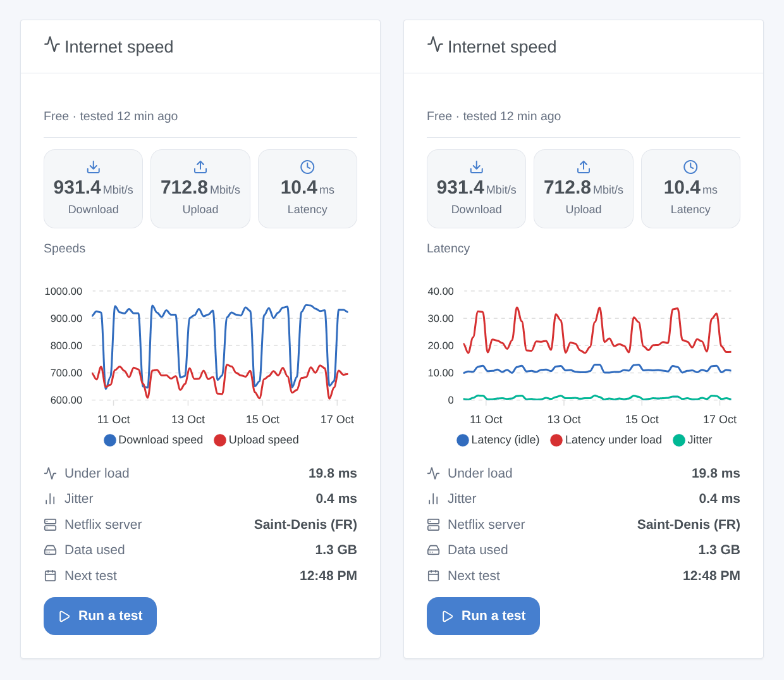This screenshot has height=680, width=784.
Task: Click '1.3 GB' Data used value, right card
Action: (720, 550)
